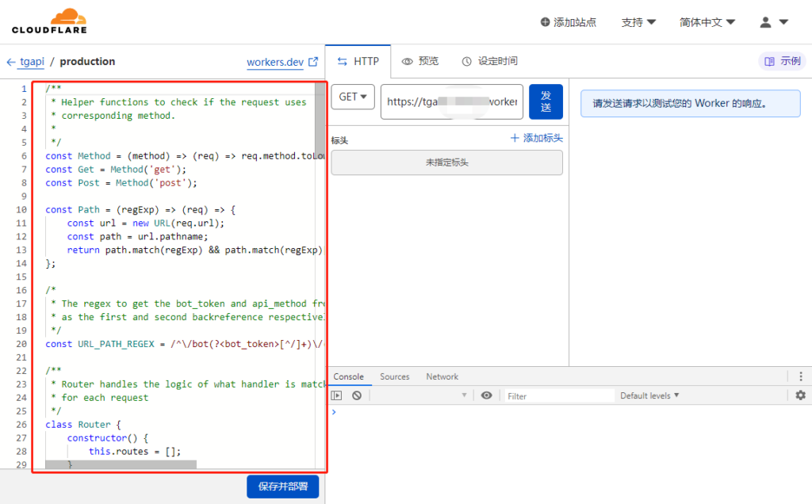Open console settings gear
Viewport: 812px width, 504px height.
tap(800, 395)
